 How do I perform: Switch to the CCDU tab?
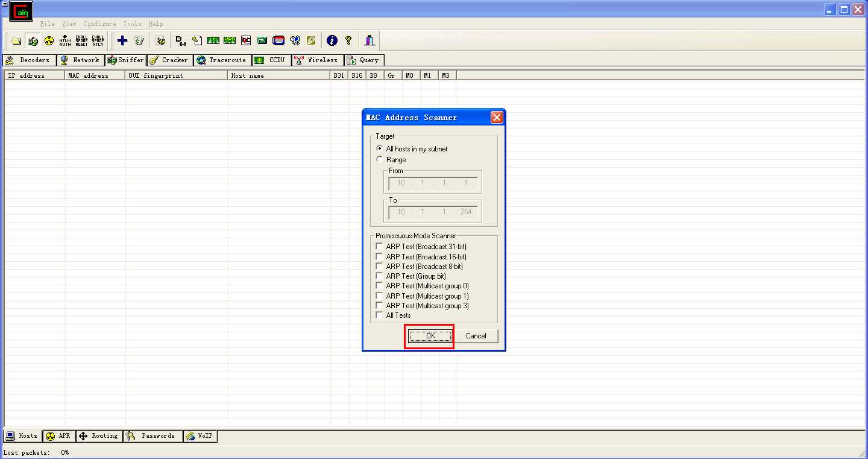272,60
